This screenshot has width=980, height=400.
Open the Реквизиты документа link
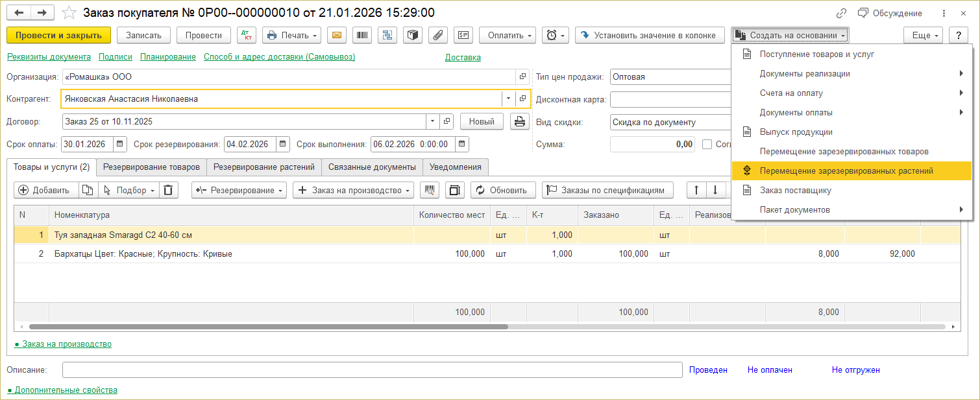pos(49,57)
